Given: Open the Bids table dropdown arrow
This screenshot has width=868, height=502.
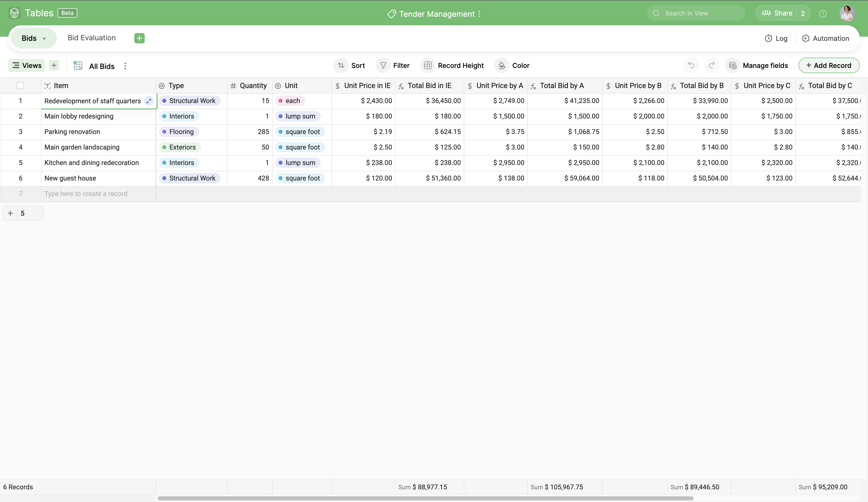Looking at the screenshot, I should point(44,38).
